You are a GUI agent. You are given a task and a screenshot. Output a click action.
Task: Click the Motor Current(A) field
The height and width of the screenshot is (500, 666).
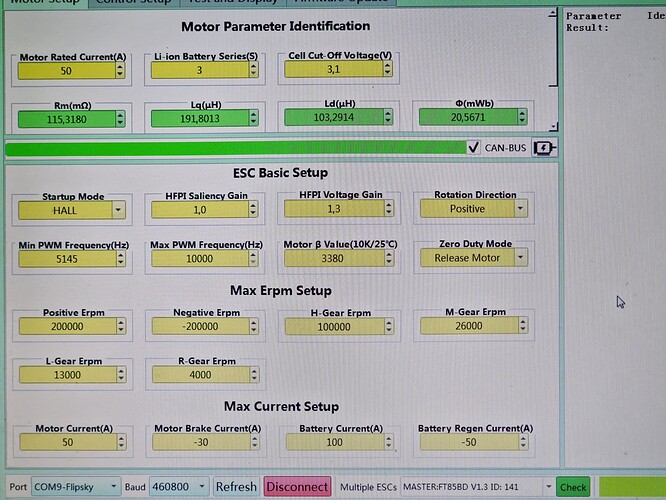(68, 442)
